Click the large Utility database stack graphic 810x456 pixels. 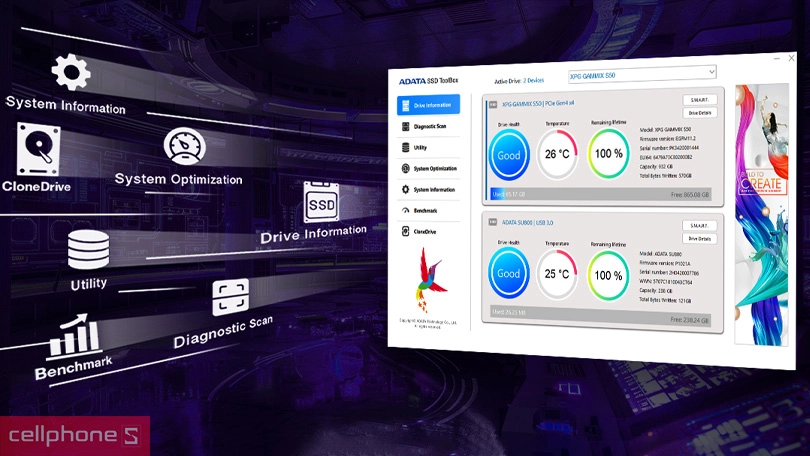pyautogui.click(x=88, y=250)
